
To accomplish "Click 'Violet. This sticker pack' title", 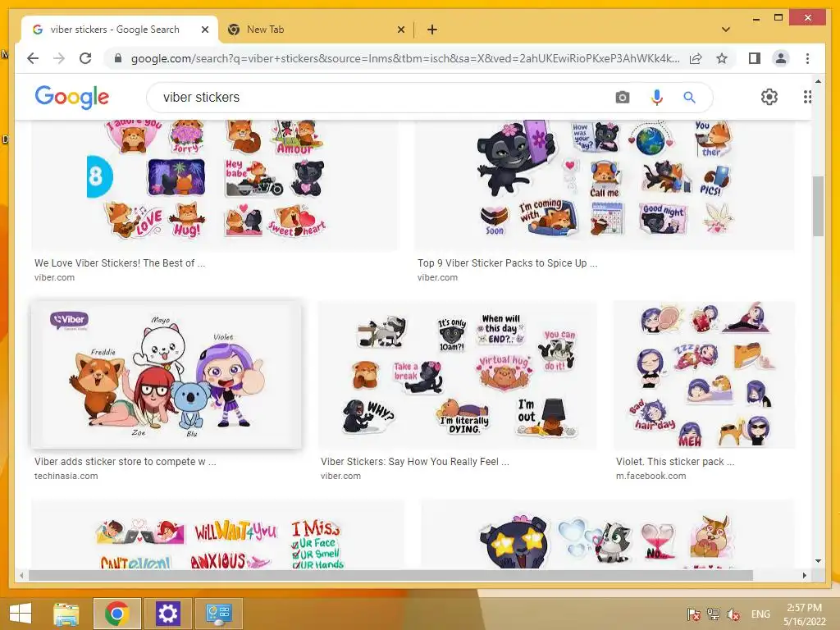I will coord(675,462).
